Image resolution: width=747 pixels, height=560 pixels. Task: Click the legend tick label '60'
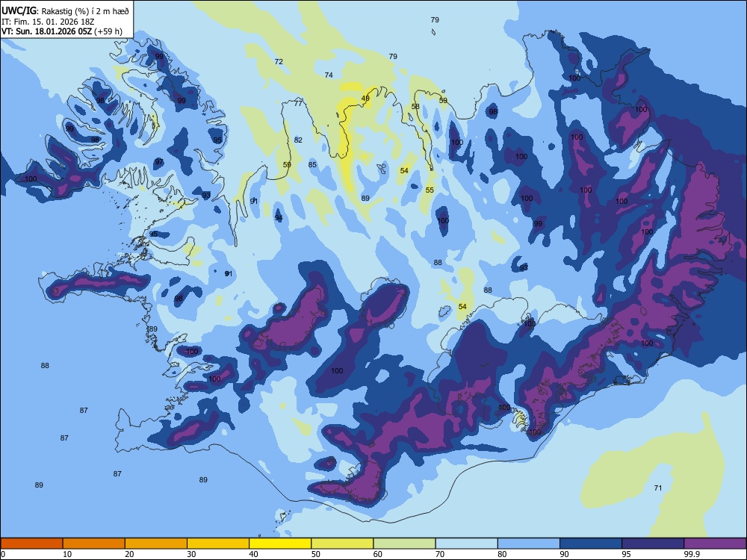pyautogui.click(x=378, y=554)
